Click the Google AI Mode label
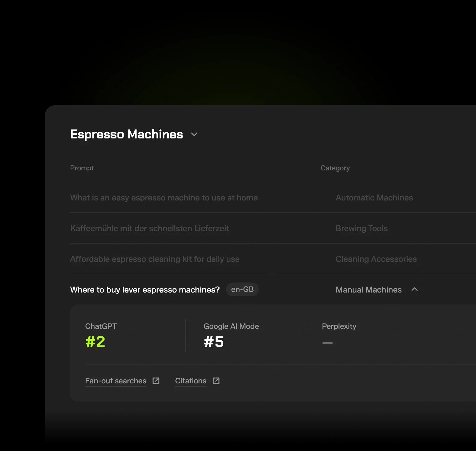Screen dimensions: 476x451 (231, 326)
